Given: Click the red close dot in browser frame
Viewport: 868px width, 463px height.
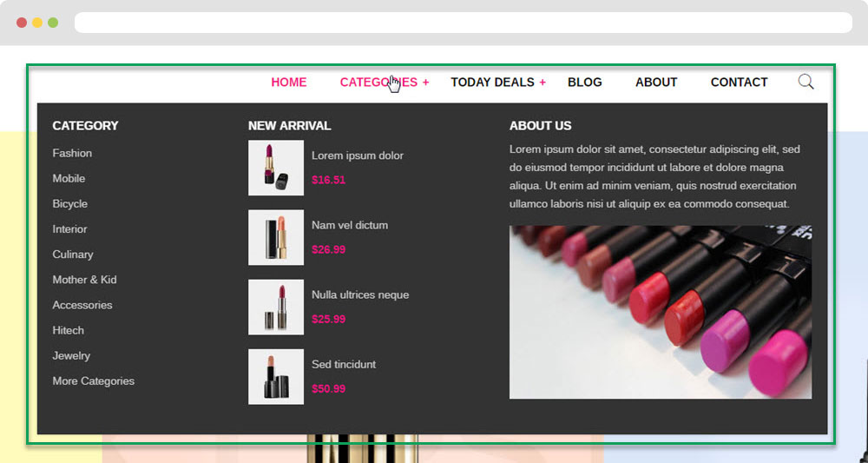Looking at the screenshot, I should [x=22, y=23].
